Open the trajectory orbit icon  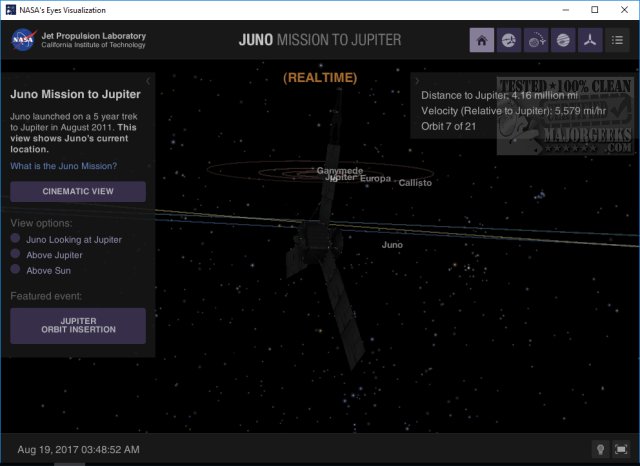(x=536, y=40)
